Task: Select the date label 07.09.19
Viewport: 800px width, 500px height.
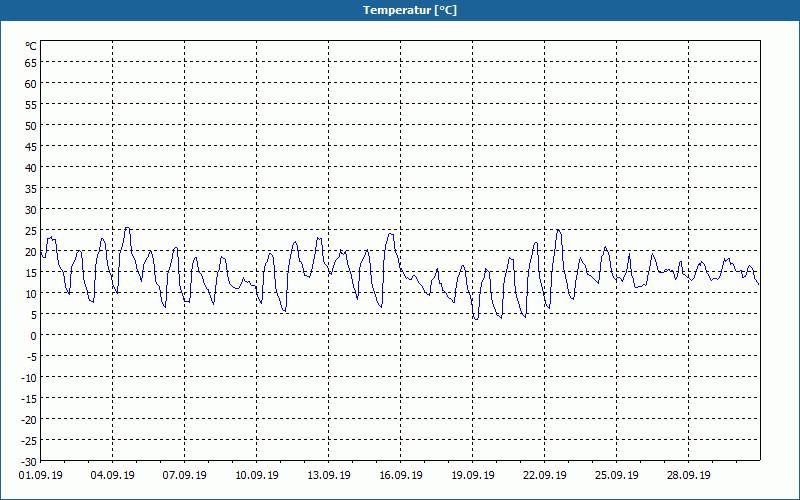Action: 184,476
